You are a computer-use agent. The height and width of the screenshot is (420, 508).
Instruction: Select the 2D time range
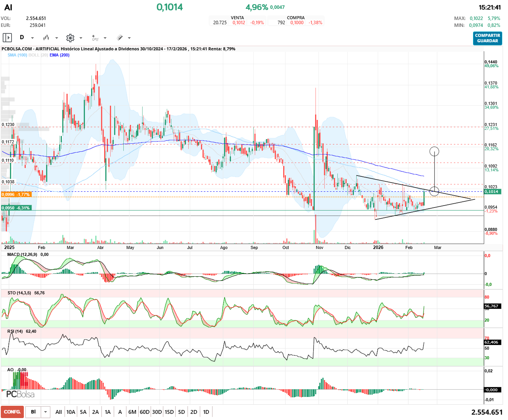(194, 412)
